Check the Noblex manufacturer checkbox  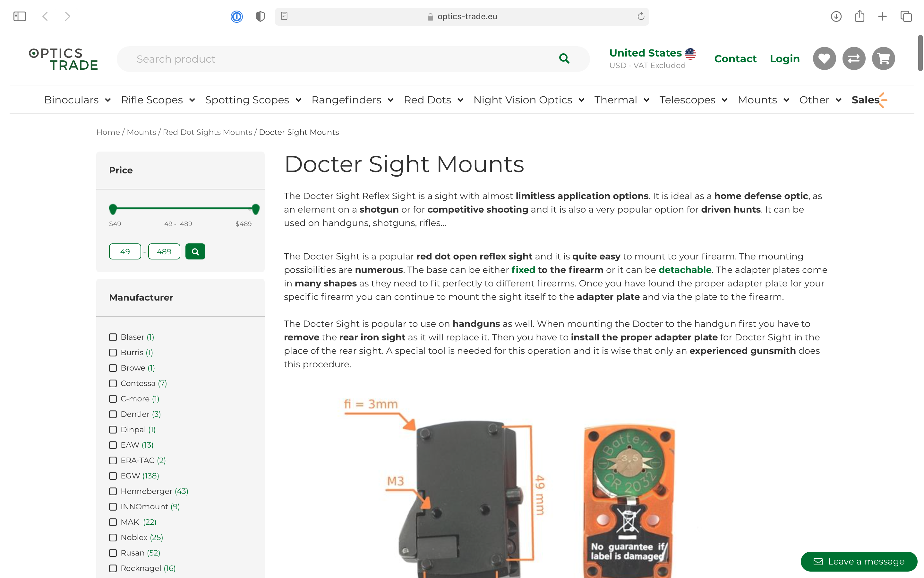point(113,538)
